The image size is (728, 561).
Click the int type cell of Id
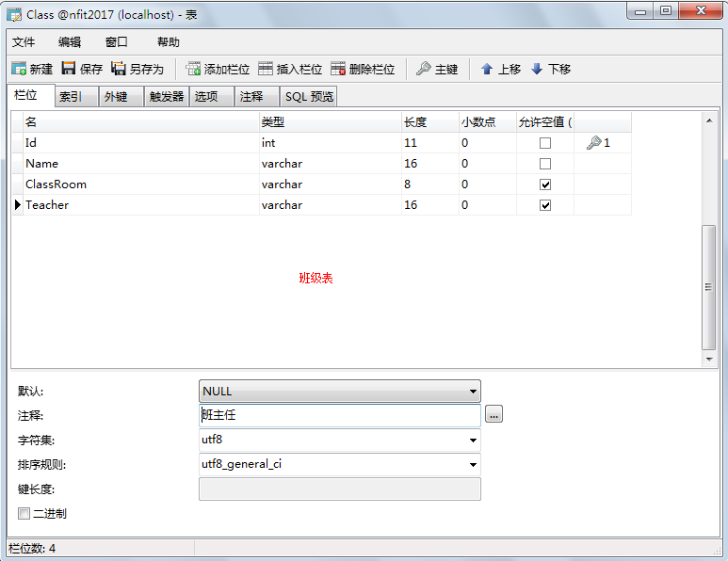[x=331, y=142]
